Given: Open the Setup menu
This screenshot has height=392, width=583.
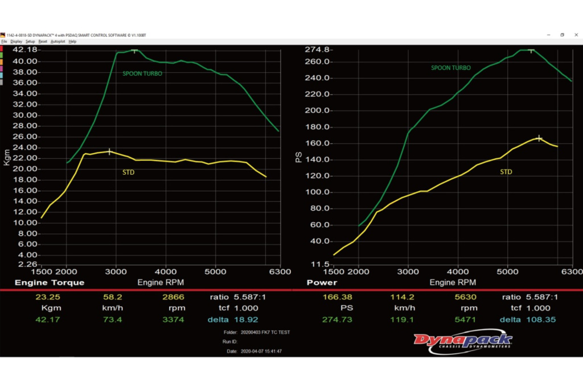Looking at the screenshot, I should (30, 42).
